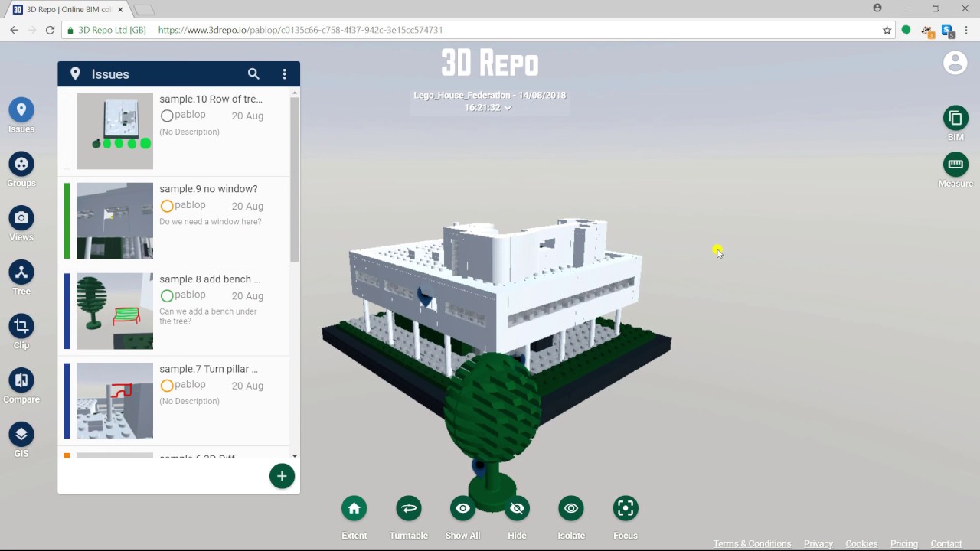Open the Privacy link
The height and width of the screenshot is (551, 980).
818,544
